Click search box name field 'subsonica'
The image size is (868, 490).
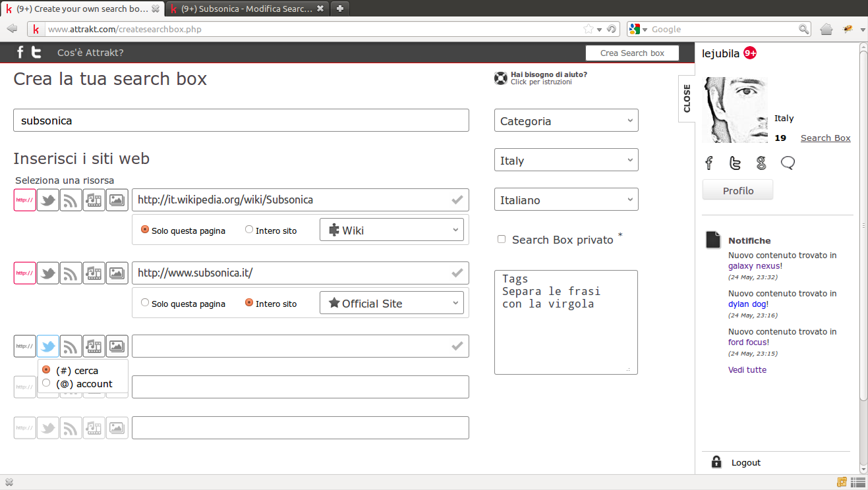coord(241,121)
